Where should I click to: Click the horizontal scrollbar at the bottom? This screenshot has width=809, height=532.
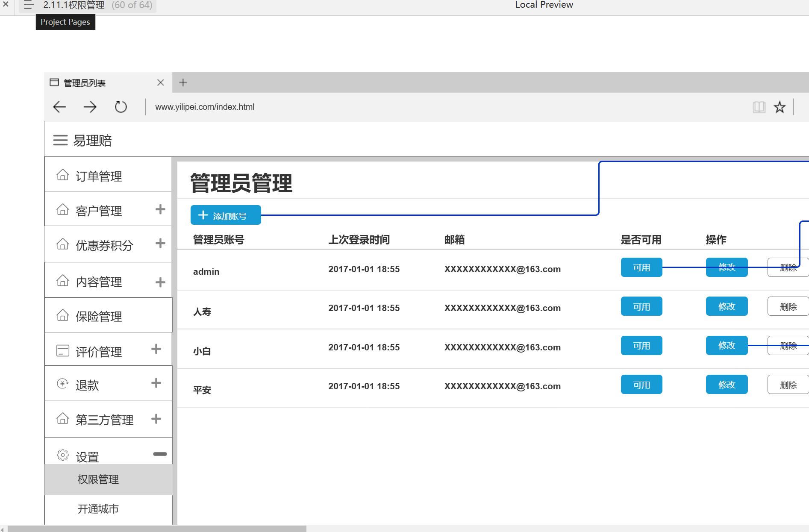click(x=157, y=529)
